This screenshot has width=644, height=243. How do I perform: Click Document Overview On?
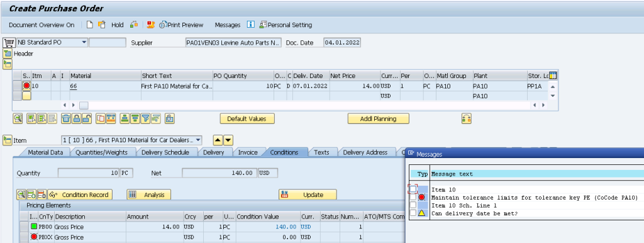[42, 25]
